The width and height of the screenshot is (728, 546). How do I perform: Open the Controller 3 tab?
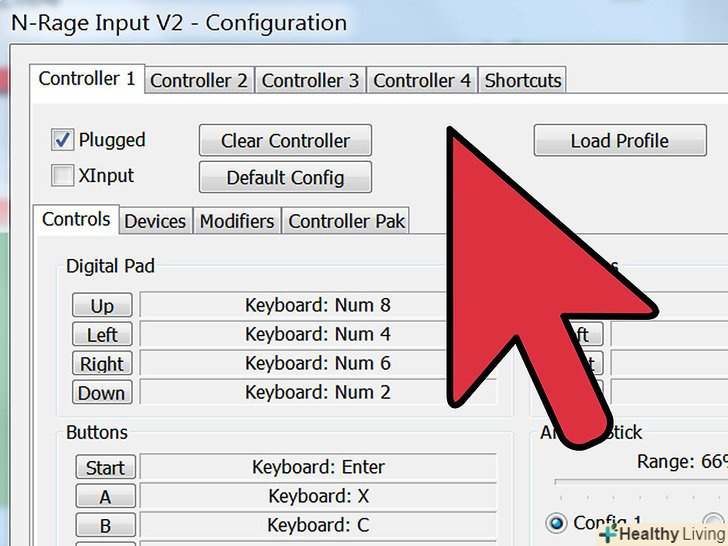[310, 81]
